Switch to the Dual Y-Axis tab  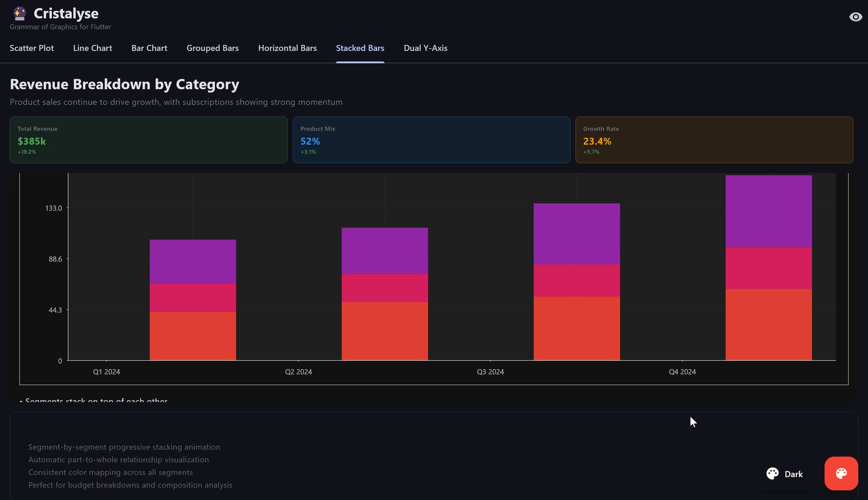point(425,48)
